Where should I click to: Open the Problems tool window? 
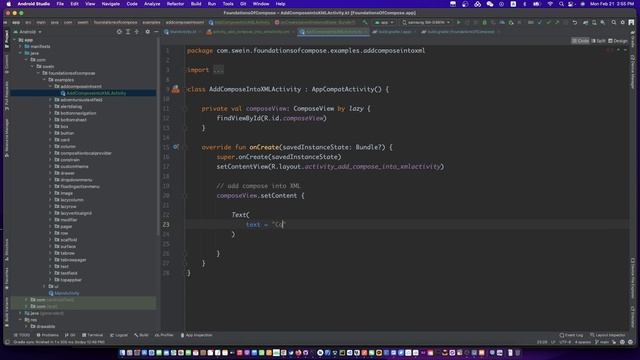47,335
